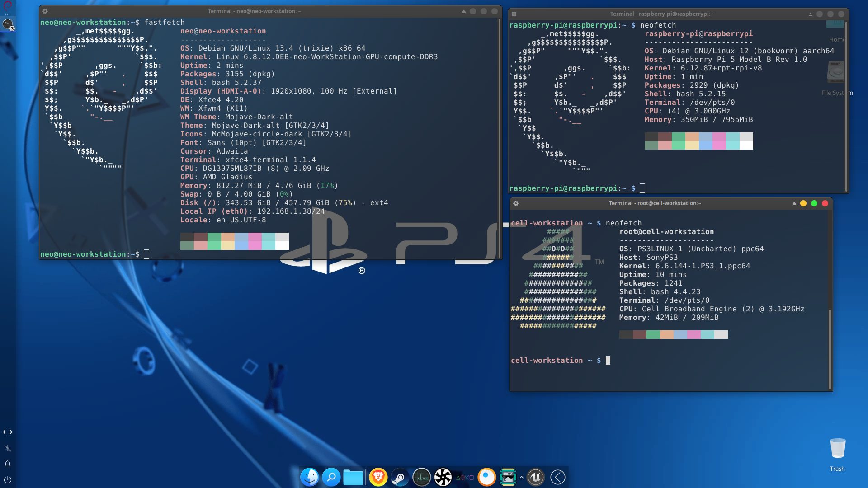Open the power menu in left panel
This screenshot has width=868, height=488.
(x=8, y=480)
